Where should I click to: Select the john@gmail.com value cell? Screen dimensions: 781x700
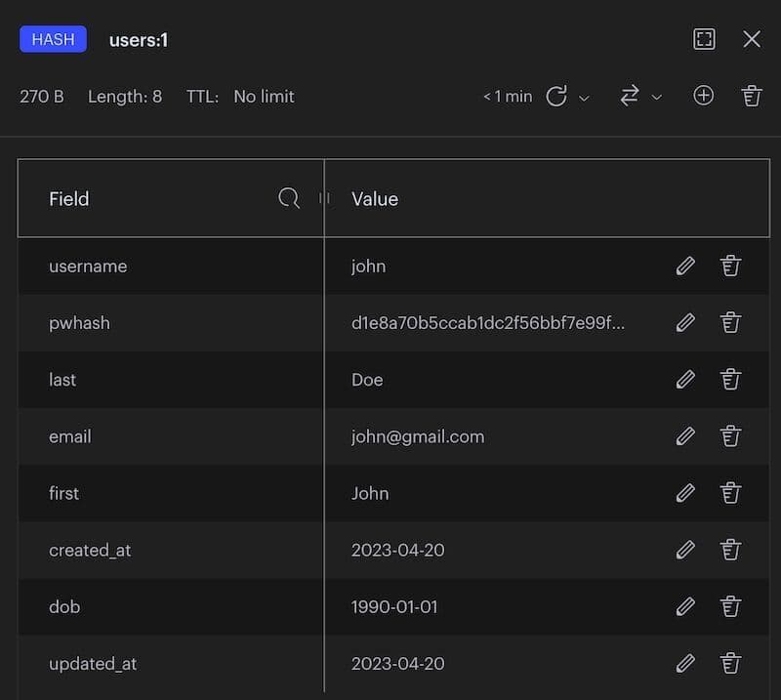(418, 436)
